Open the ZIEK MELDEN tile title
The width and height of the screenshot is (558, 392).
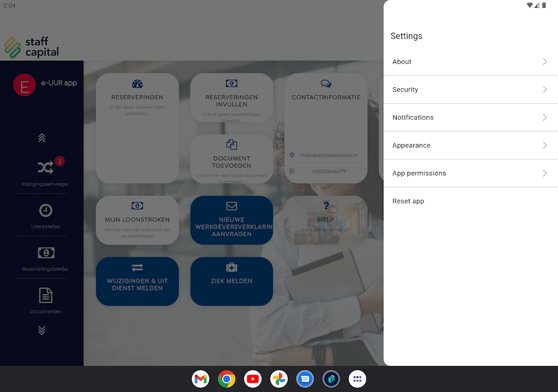231,281
